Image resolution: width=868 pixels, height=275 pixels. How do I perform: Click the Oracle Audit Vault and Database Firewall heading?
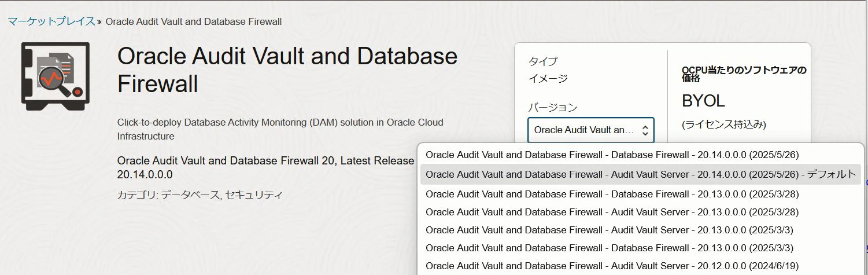click(x=287, y=71)
